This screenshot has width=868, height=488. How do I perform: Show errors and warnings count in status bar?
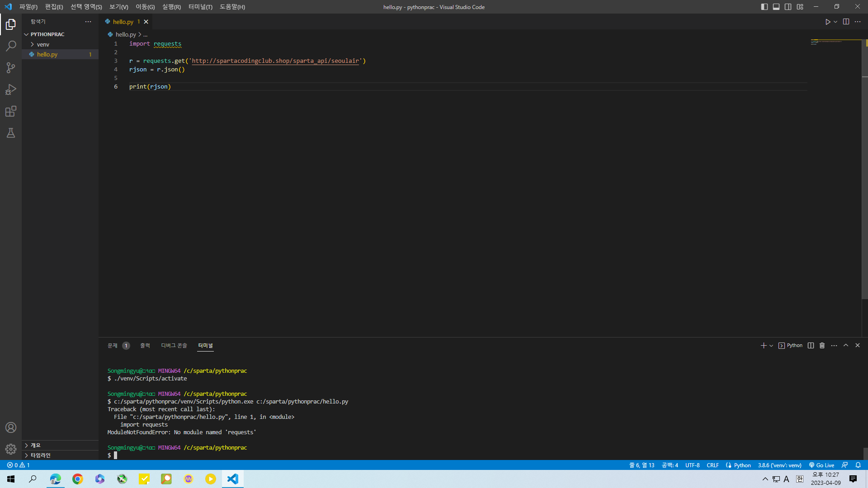pyautogui.click(x=19, y=465)
